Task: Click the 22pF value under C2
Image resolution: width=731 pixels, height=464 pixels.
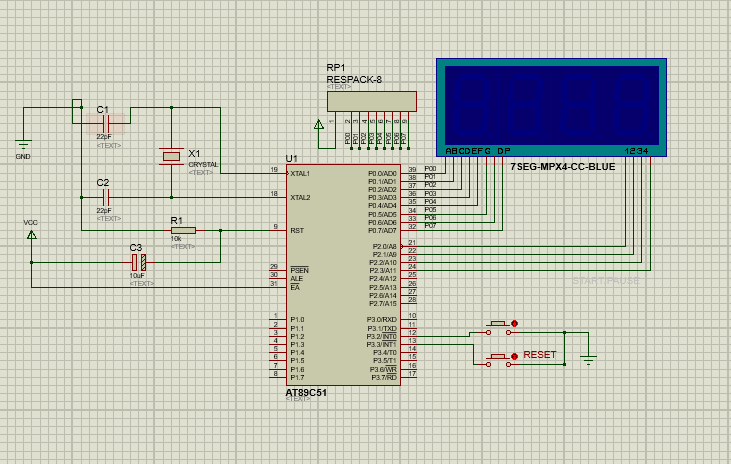Action: [x=104, y=211]
